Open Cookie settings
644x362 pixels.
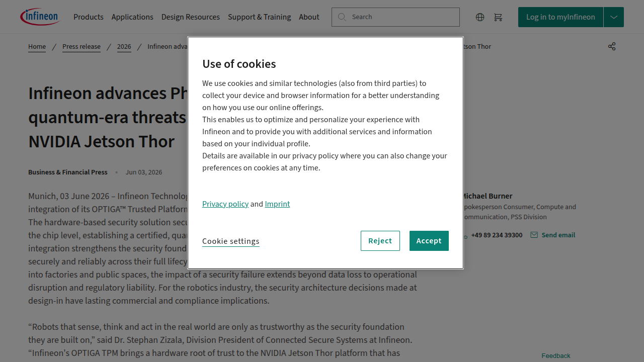point(231,241)
